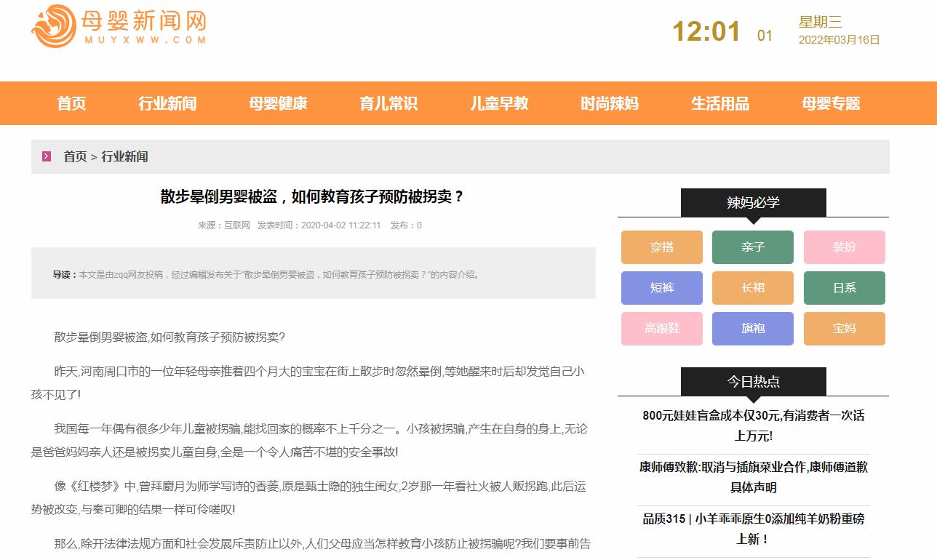Viewport: 937px width, 560px height.
Task: Click paragraph starting 那么,除开法律法规
Action: pos(322,543)
